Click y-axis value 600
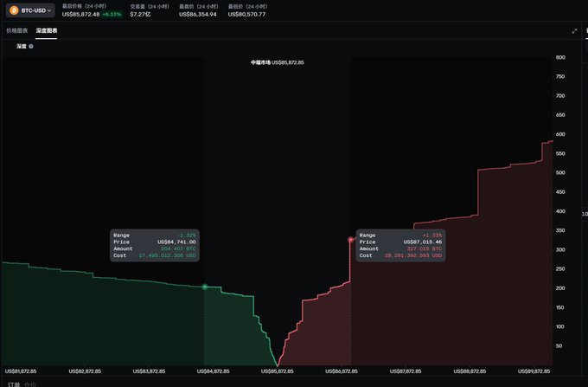Image resolution: width=588 pixels, height=387 pixels. (560, 134)
